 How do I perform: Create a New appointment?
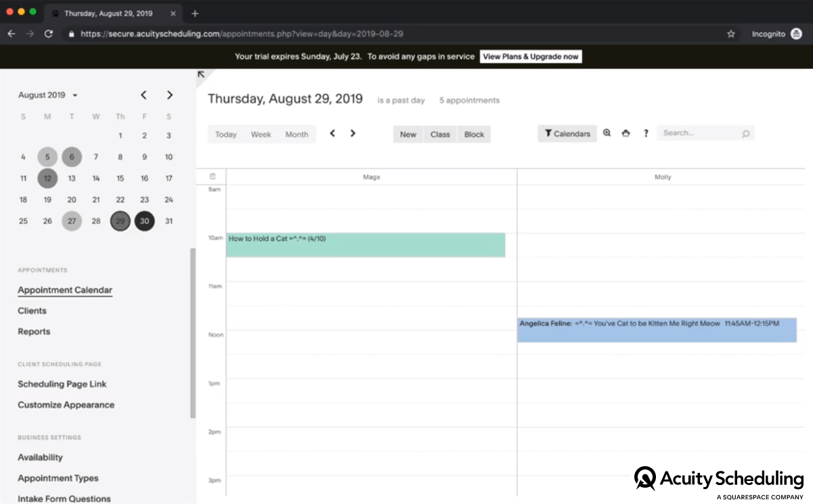pos(408,135)
